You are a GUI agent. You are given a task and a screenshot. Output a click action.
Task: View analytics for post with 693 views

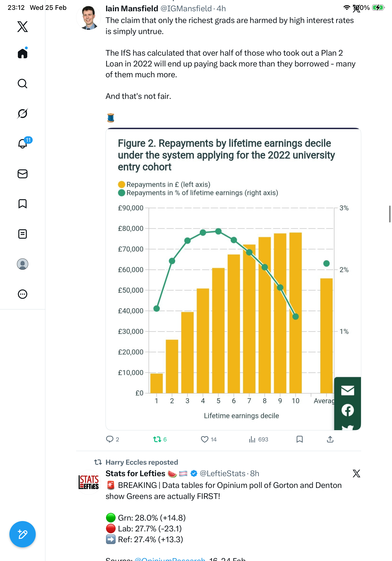pos(252,439)
